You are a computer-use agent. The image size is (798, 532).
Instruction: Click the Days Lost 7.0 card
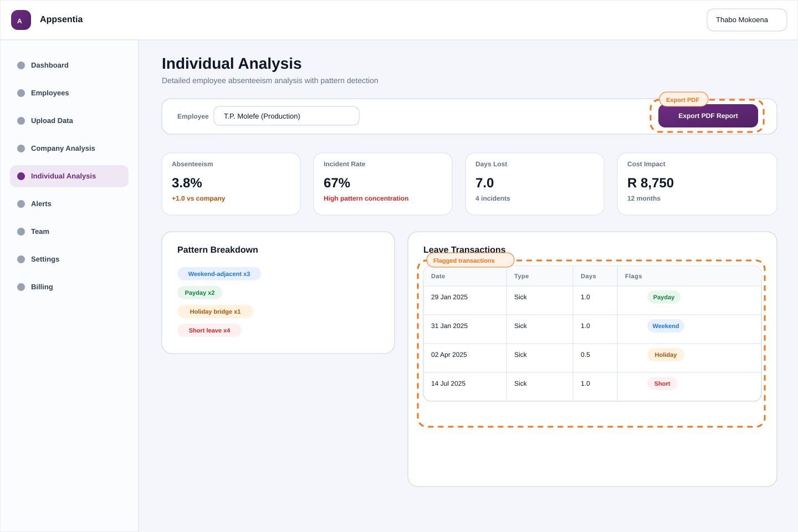(x=535, y=184)
